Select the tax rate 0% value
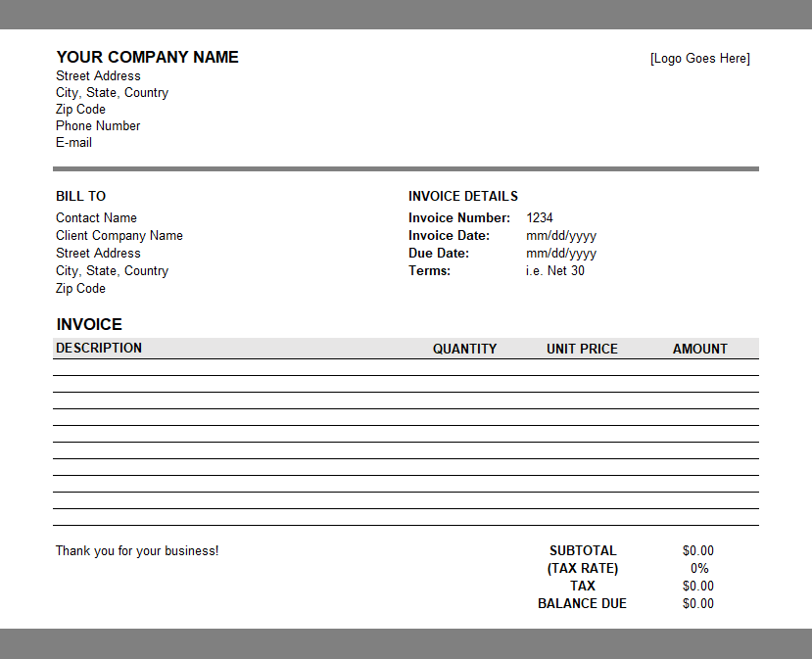 pos(698,569)
